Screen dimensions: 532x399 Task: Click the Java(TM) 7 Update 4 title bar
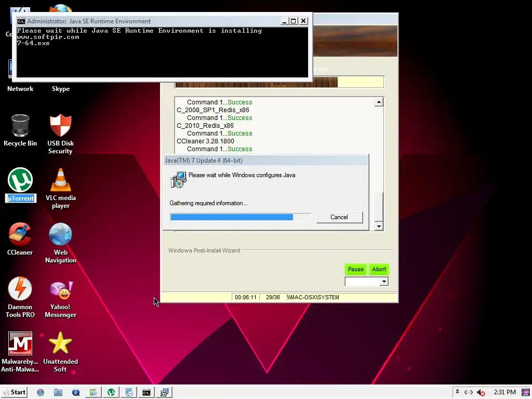(266, 161)
